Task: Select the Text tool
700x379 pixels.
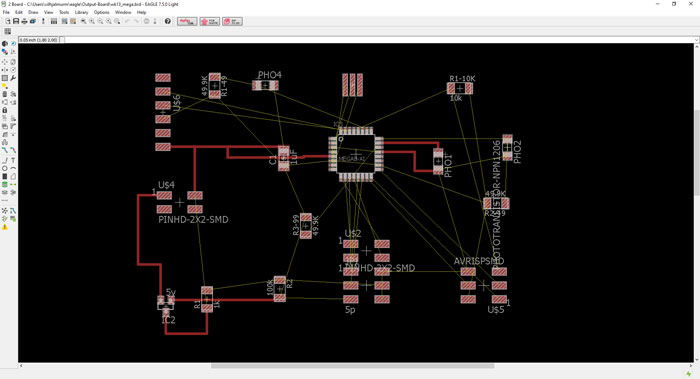Action: pos(13,159)
